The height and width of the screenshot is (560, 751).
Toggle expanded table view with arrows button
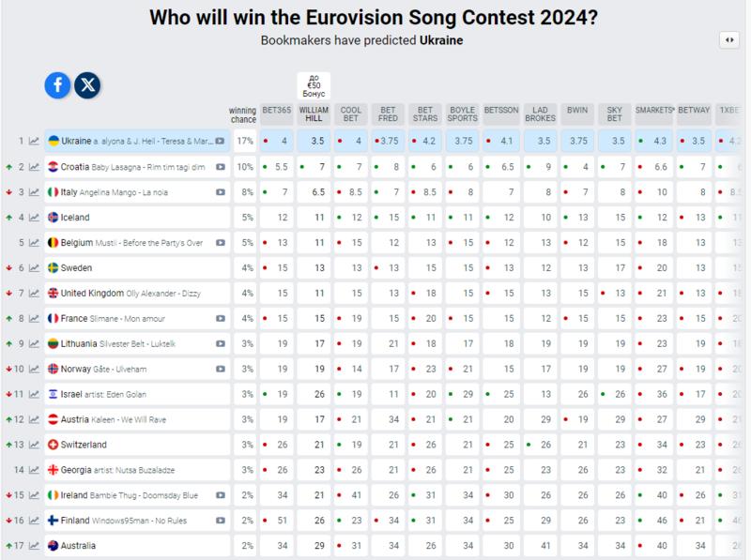[x=731, y=38]
